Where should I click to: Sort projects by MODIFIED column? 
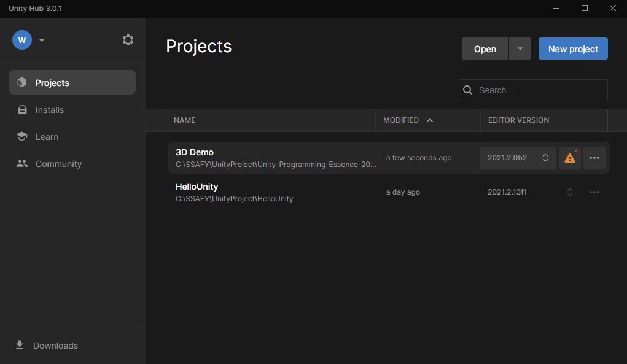pos(401,120)
